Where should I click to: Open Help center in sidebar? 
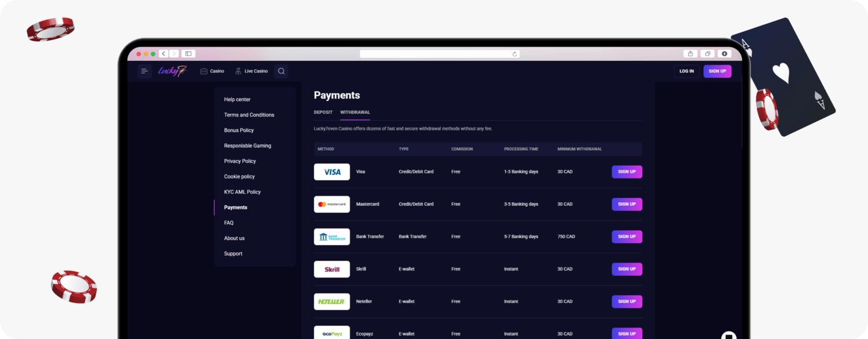(x=237, y=100)
